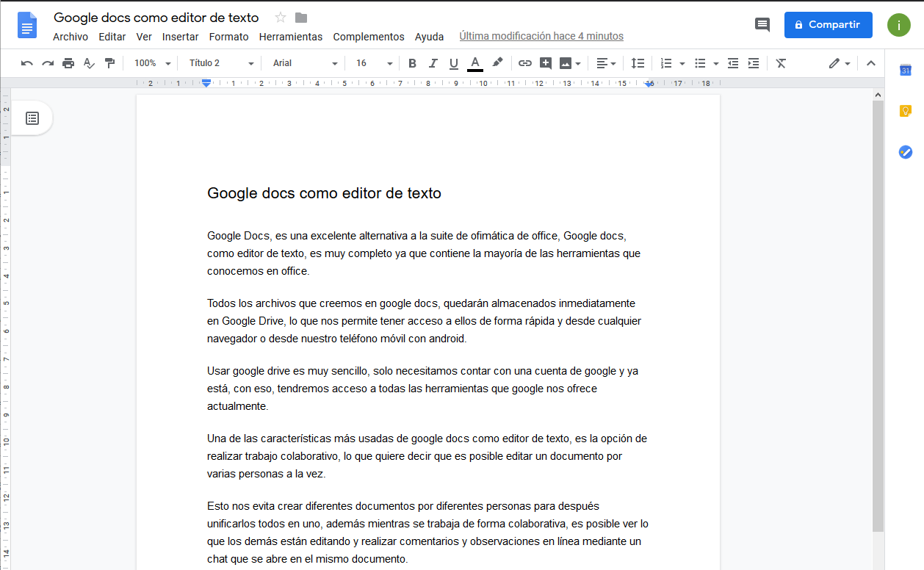Click the Última modificación hace 4 minutos link
Viewport: 924px width, 570px height.
541,36
